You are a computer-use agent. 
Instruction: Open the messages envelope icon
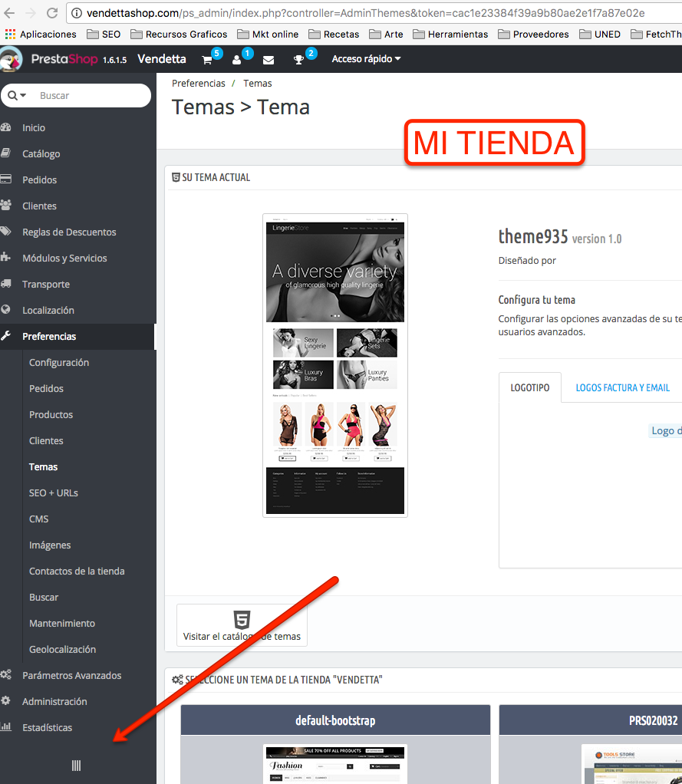269,60
